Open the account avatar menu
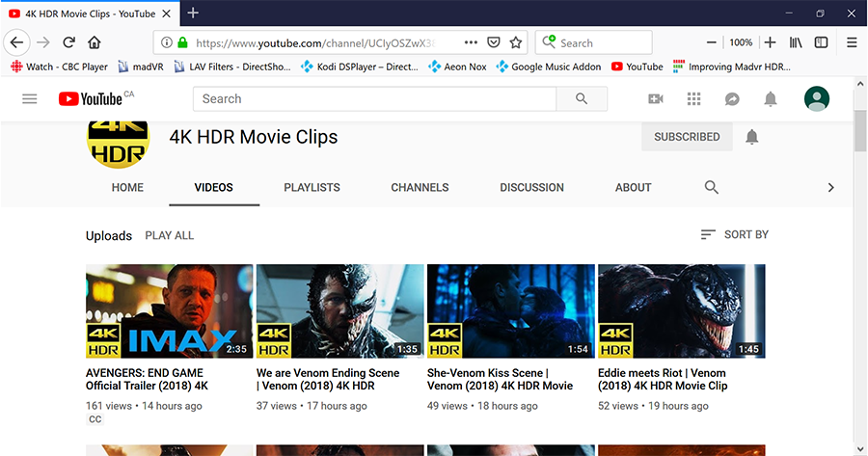 click(x=817, y=99)
